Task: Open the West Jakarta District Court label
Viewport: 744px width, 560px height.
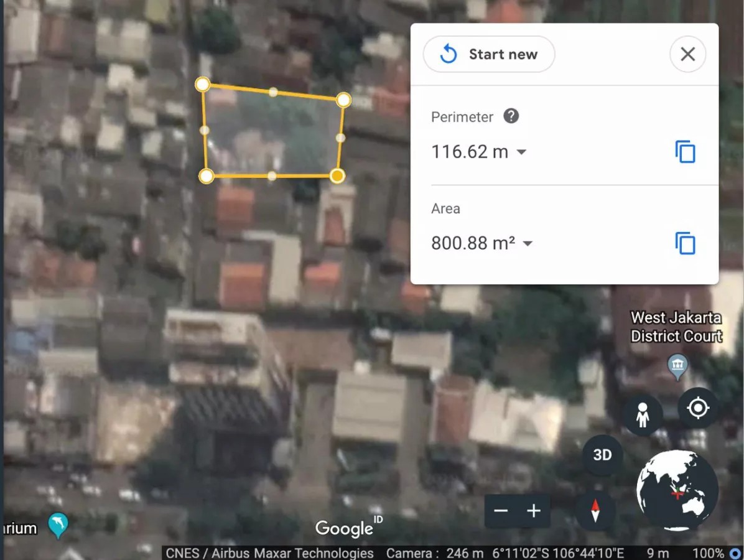Action: click(x=676, y=327)
